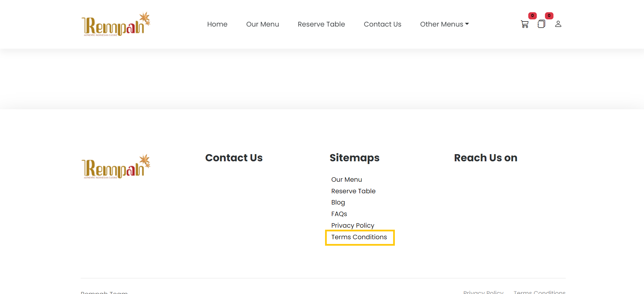The image size is (644, 294).
Task: Open the Our Menu link under Sitemaps
Action: pyautogui.click(x=347, y=180)
